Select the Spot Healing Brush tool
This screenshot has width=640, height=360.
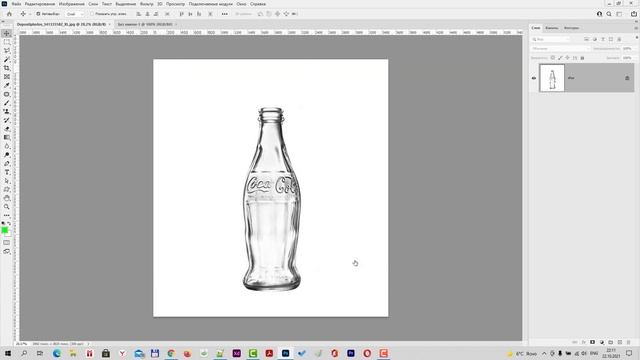point(7,94)
